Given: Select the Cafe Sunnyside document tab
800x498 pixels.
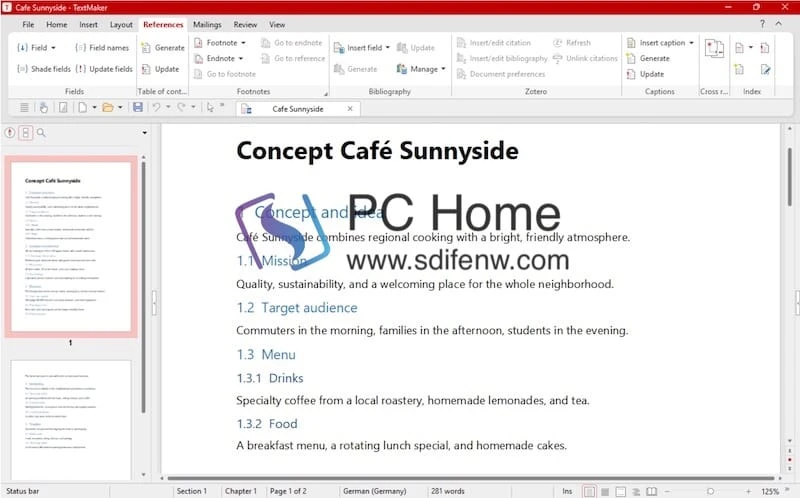Looking at the screenshot, I should click(x=298, y=109).
